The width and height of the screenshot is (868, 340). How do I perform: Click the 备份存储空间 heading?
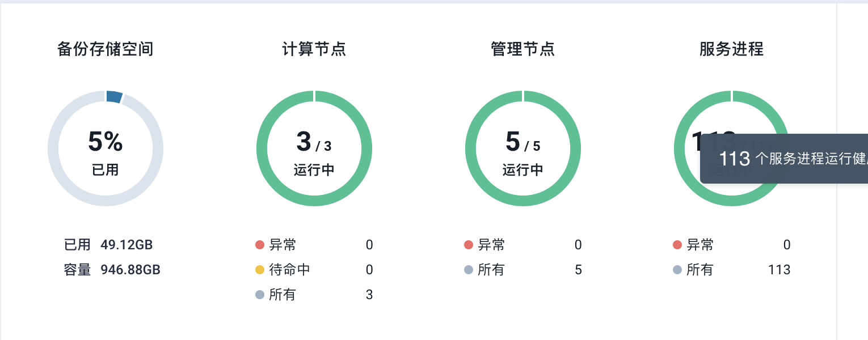[x=106, y=49]
